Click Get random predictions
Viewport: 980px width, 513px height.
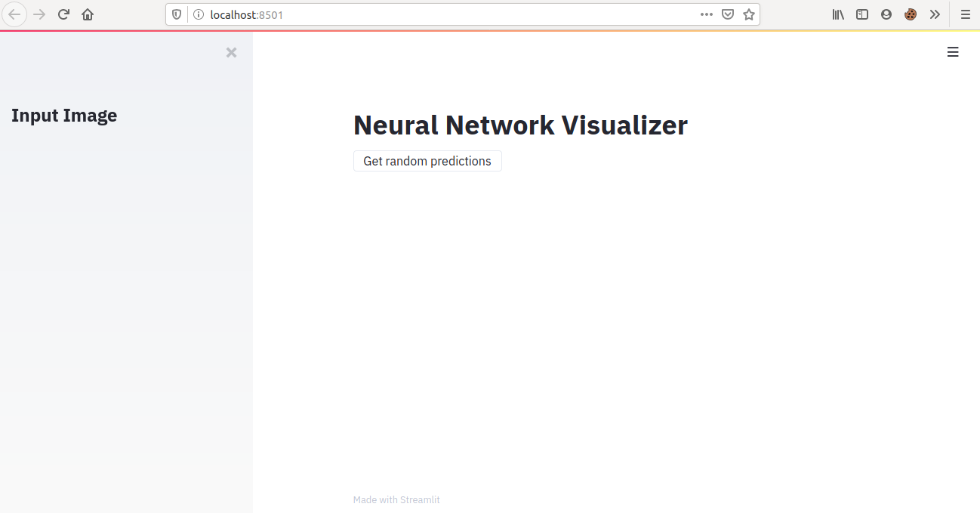(x=427, y=161)
